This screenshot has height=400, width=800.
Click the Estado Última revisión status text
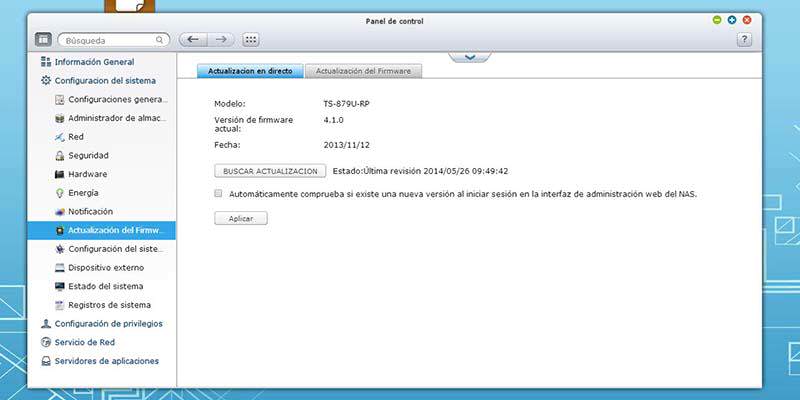coord(420,171)
